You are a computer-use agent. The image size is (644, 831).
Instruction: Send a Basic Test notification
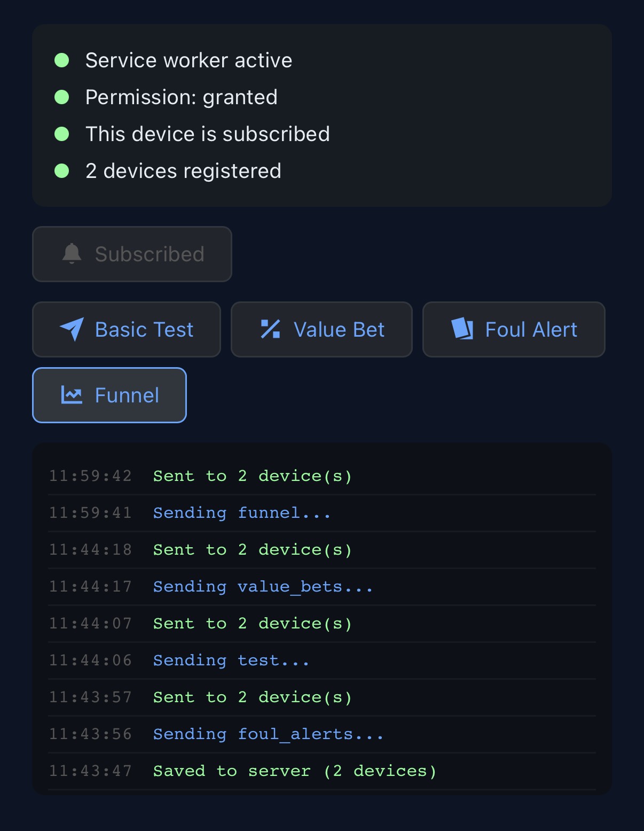pos(126,329)
